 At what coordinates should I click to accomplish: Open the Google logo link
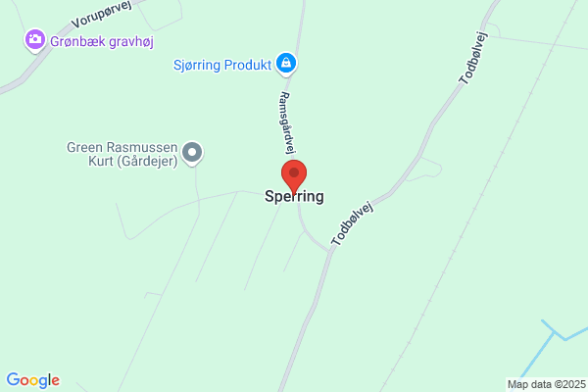click(33, 380)
